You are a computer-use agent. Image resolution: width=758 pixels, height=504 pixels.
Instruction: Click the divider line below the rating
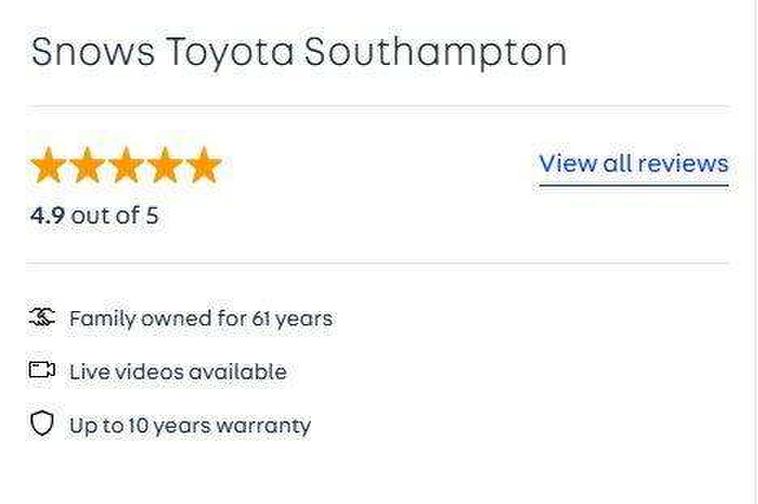pos(380,263)
